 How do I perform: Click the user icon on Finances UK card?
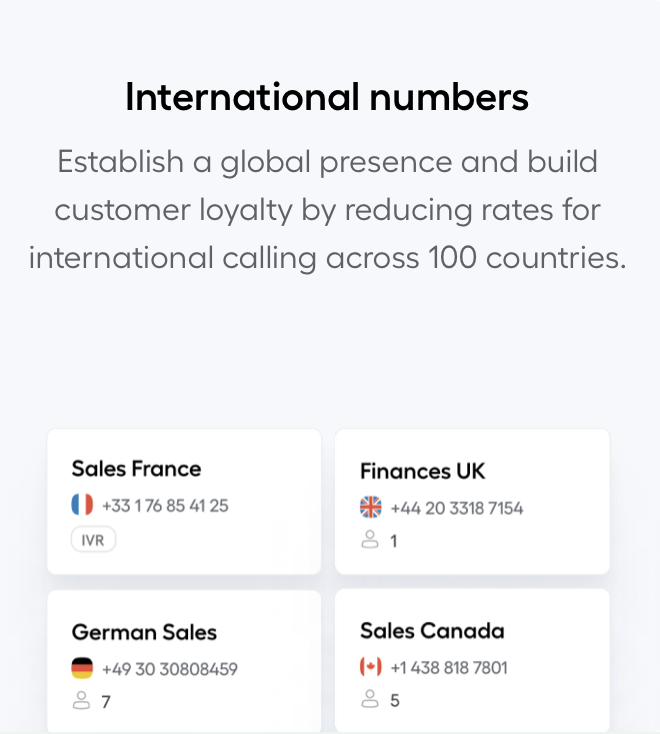tap(370, 540)
